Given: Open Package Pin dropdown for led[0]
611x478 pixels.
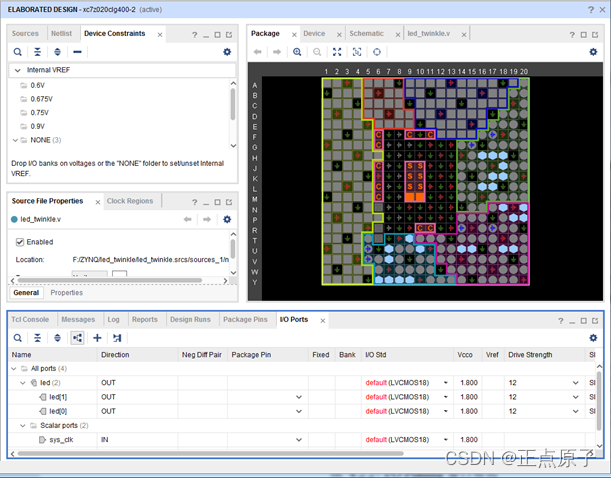Looking at the screenshot, I should pyautogui.click(x=299, y=411).
